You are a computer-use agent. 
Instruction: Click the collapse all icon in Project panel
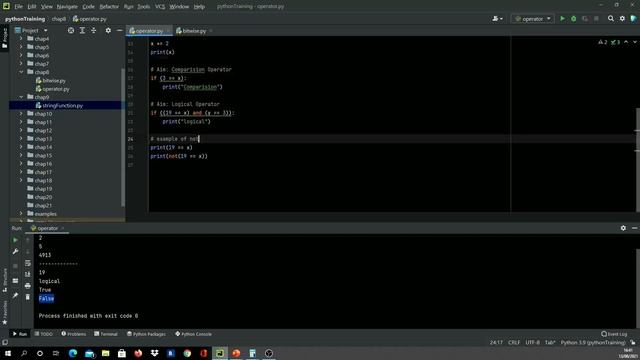click(93, 31)
